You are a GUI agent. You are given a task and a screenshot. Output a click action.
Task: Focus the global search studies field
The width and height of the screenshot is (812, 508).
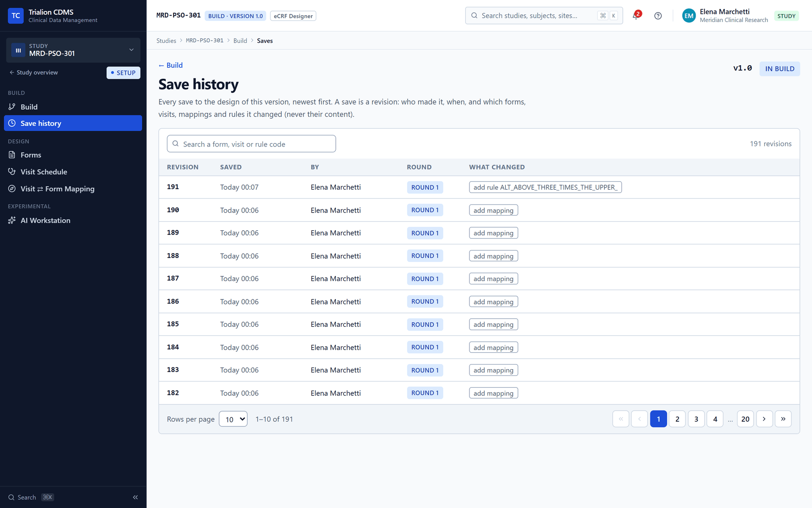coord(543,16)
